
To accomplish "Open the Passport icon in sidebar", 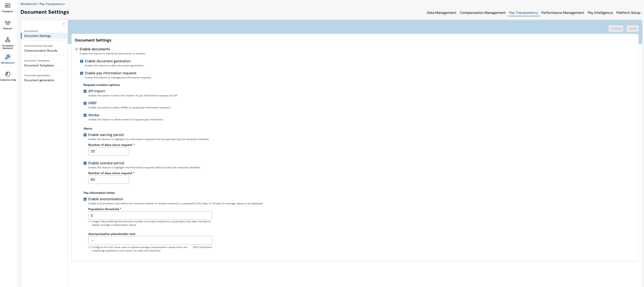I will 7,6.
